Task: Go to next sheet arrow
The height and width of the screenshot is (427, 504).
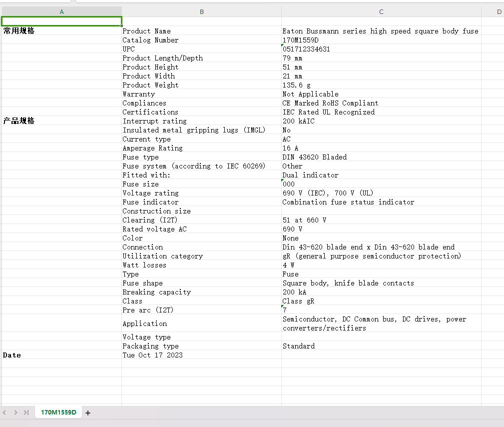Action: (x=15, y=412)
